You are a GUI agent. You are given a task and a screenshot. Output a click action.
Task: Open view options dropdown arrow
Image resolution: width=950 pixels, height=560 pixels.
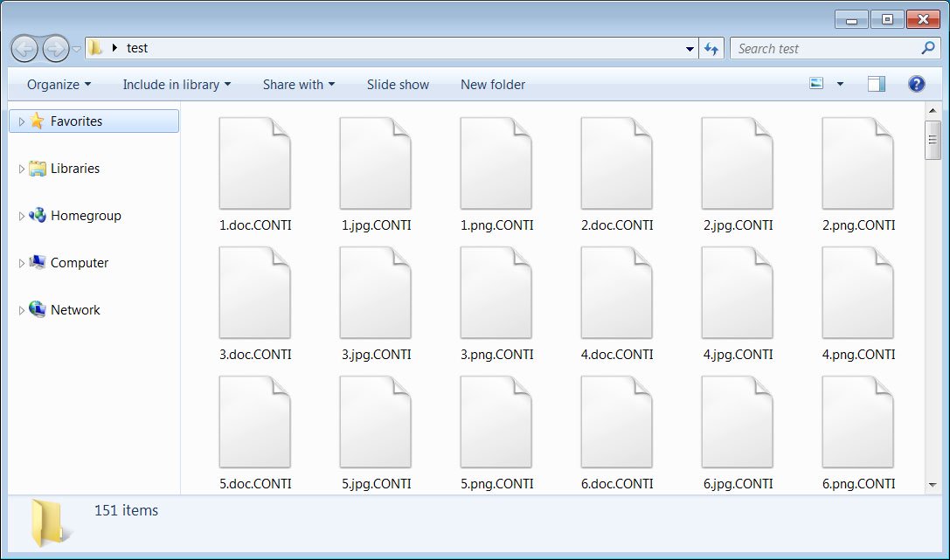point(840,84)
